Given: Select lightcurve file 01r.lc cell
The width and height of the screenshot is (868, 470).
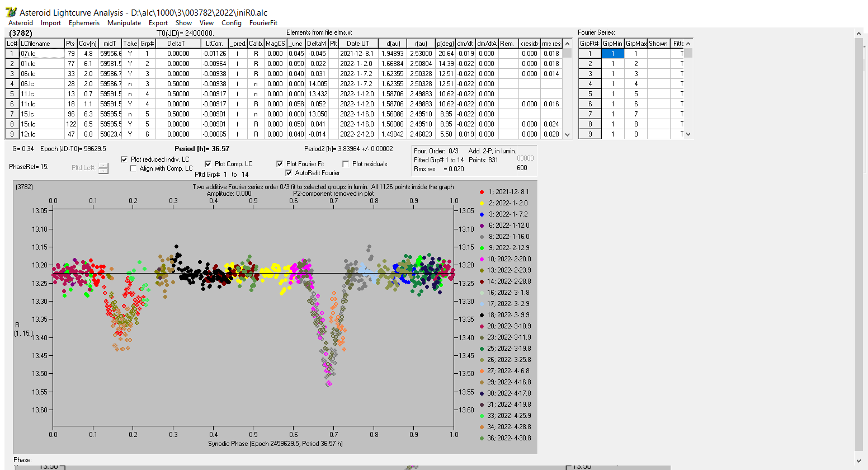Looking at the screenshot, I should pyautogui.click(x=41, y=64).
